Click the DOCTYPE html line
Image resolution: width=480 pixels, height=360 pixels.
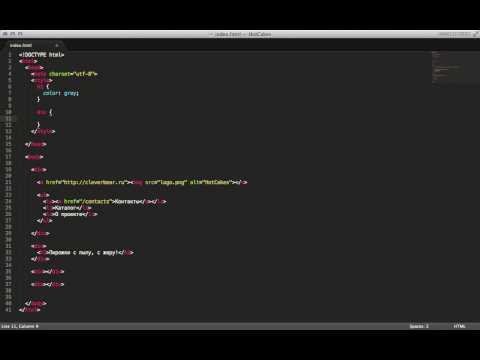tap(41, 55)
